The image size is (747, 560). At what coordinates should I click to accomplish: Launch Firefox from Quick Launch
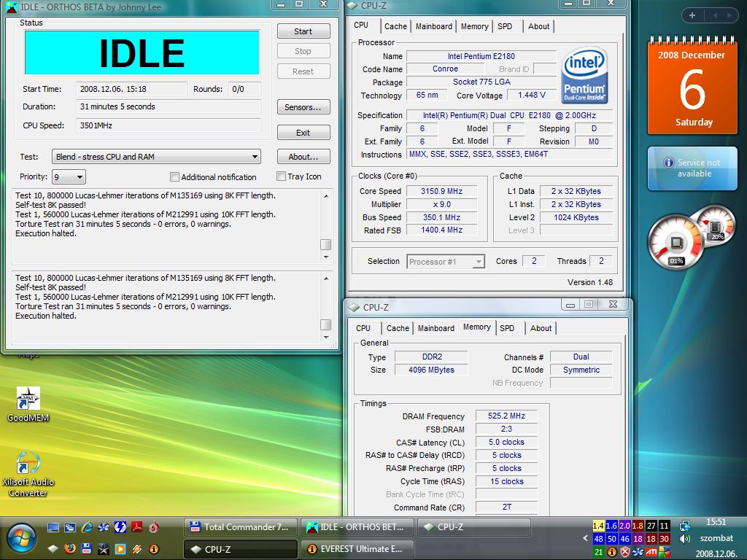coord(70,548)
